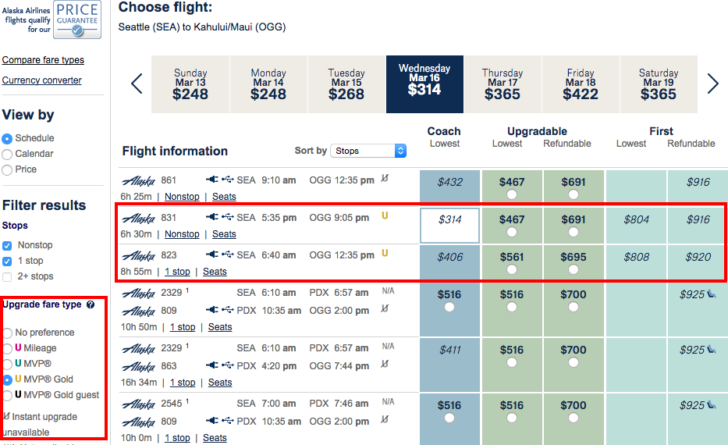Open the Currency converter link

[x=42, y=80]
